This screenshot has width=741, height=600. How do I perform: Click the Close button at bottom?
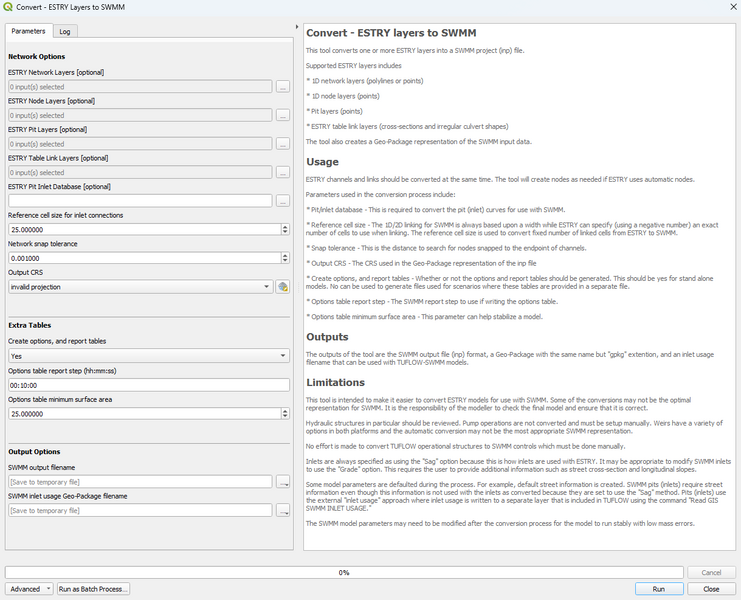point(711,589)
